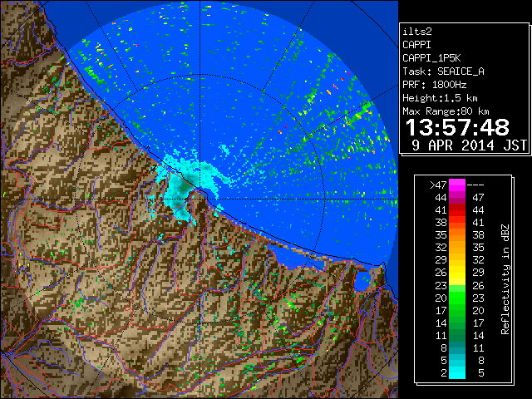
Task: Pick the magenta >47 dBZ color band
Action: pyautogui.click(x=457, y=185)
